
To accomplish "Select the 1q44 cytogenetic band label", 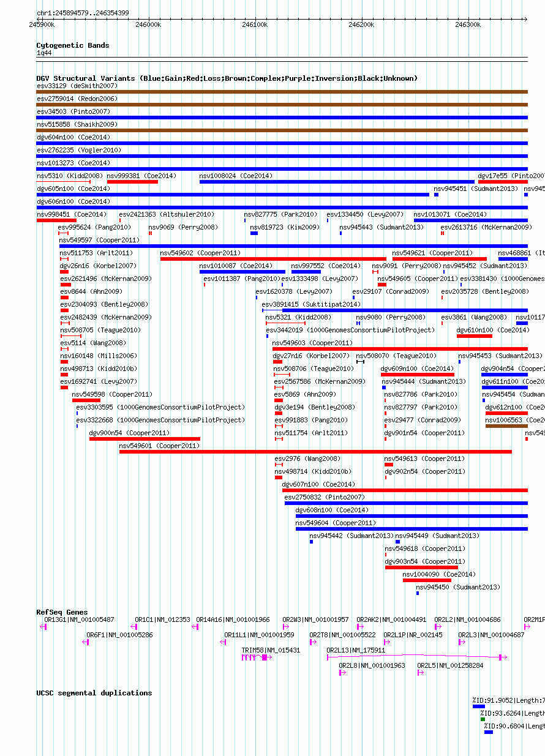I will (44, 53).
